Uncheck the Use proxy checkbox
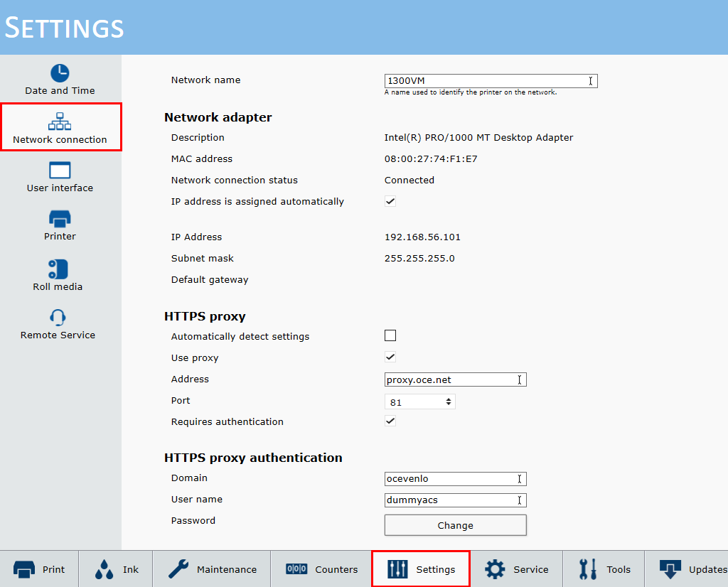The height and width of the screenshot is (587, 728). (x=390, y=357)
